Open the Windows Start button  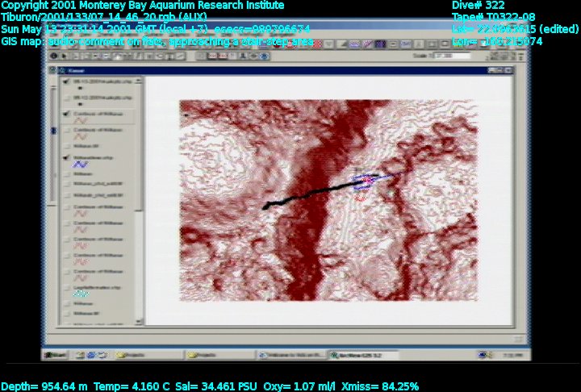click(56, 354)
